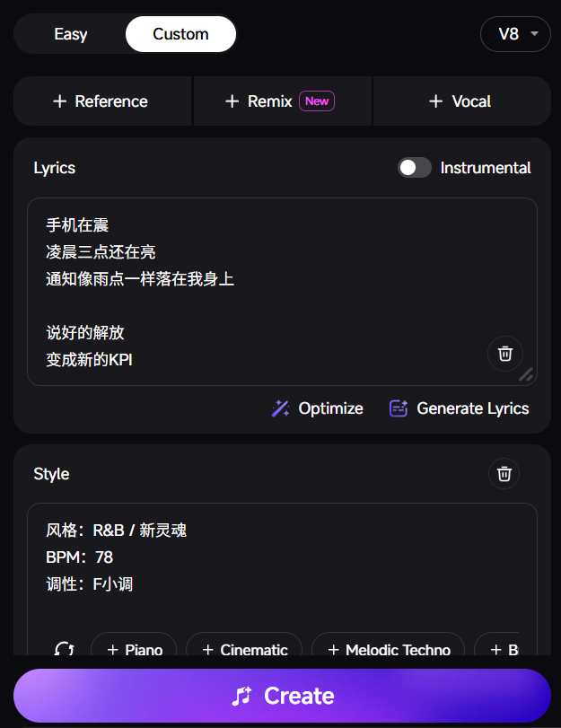The image size is (561, 728).
Task: Switch to Easy mode
Action: point(71,34)
